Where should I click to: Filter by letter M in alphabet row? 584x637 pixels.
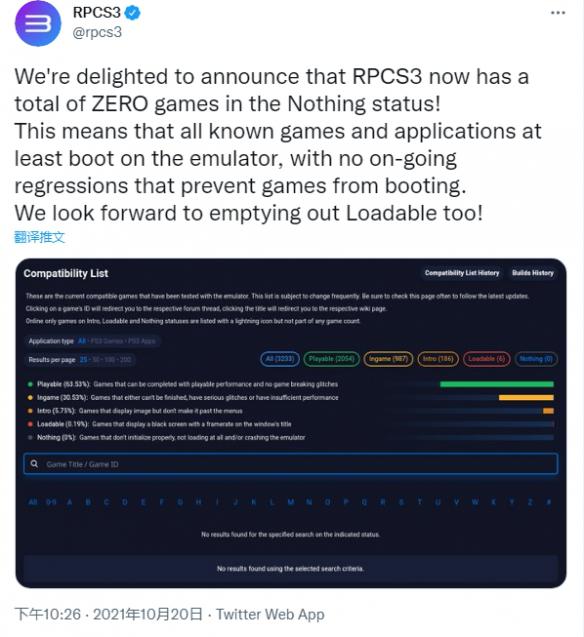[291, 502]
